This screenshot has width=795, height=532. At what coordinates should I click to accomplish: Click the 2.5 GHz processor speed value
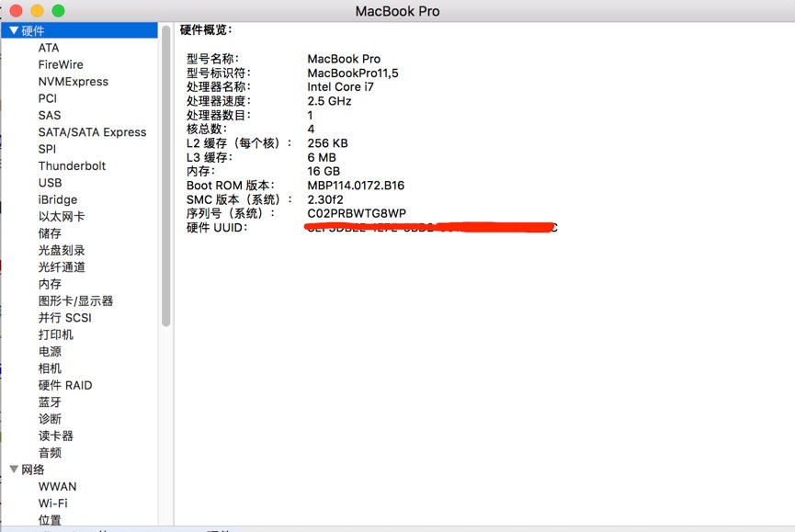coord(329,101)
